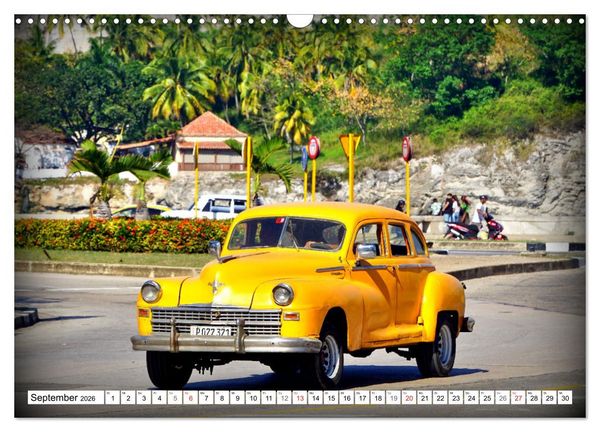
Task: Select day 29 in the calendar strip
Action: (550, 398)
